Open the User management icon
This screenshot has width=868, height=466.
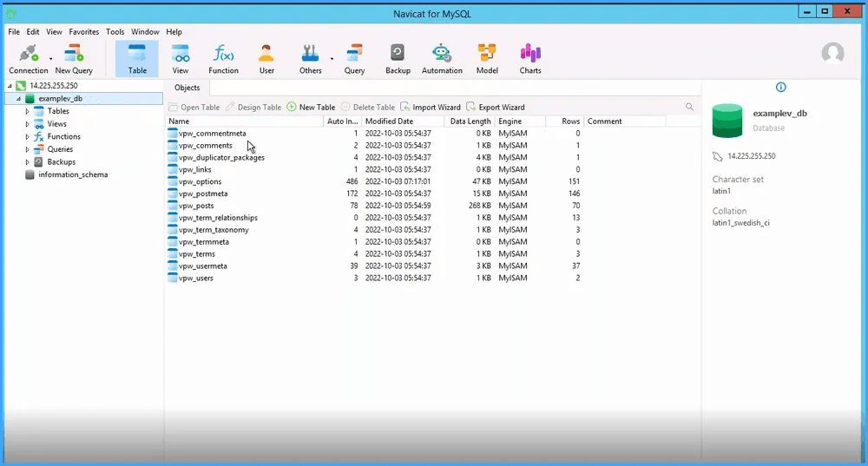click(x=266, y=59)
